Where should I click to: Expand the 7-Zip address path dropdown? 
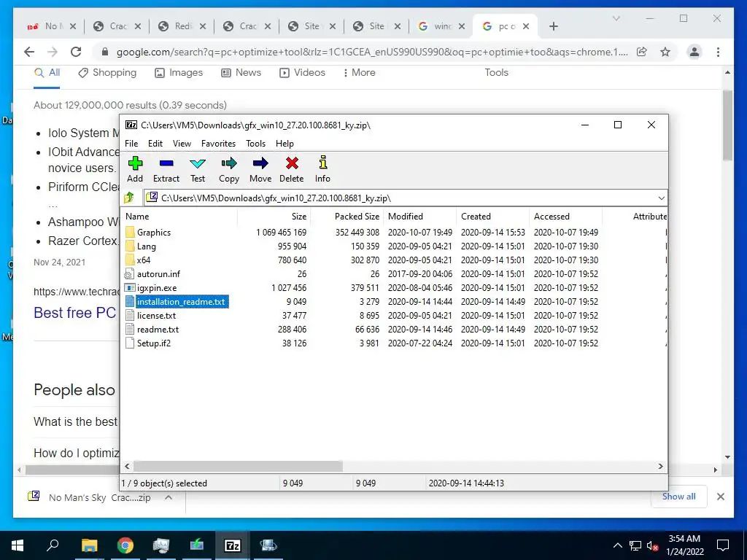click(x=661, y=198)
